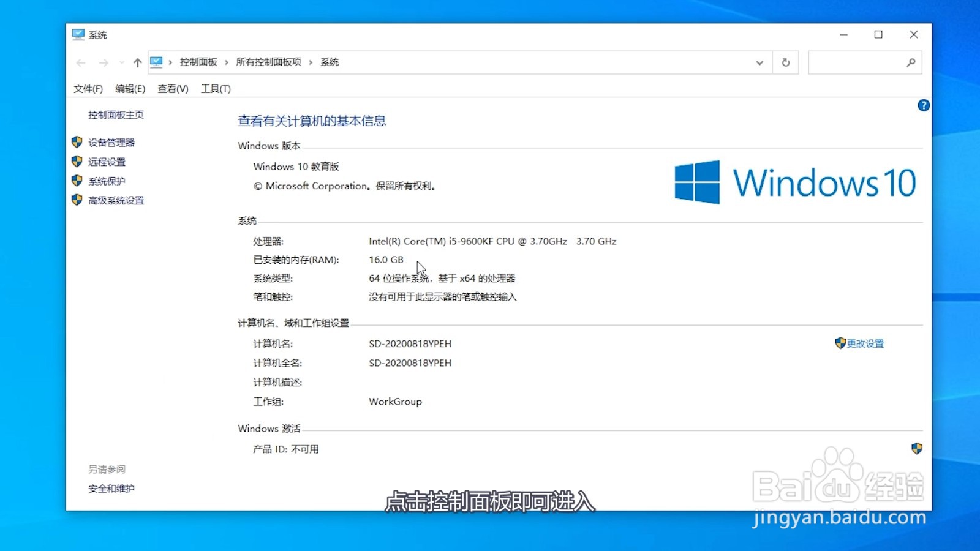Click 更改设置 link
Screen dimensions: 980x551
click(x=865, y=343)
